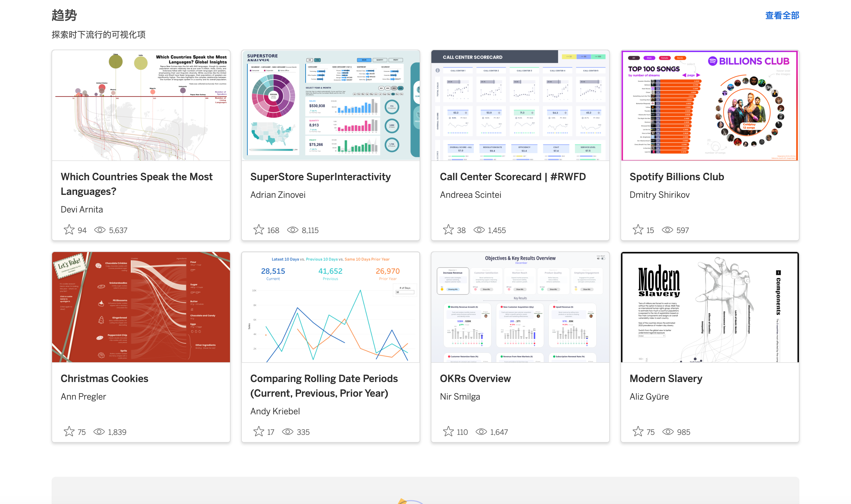Screen dimensions: 851x504
Task: Click eye views icon beside 1,839
Action: point(99,432)
